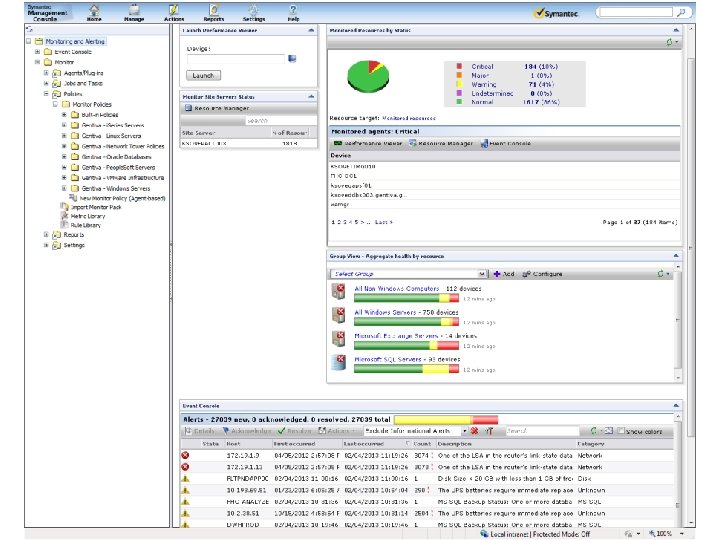The height and width of the screenshot is (540, 720).
Task: Open Event Console in Monitored agents toolbar
Action: click(505, 144)
